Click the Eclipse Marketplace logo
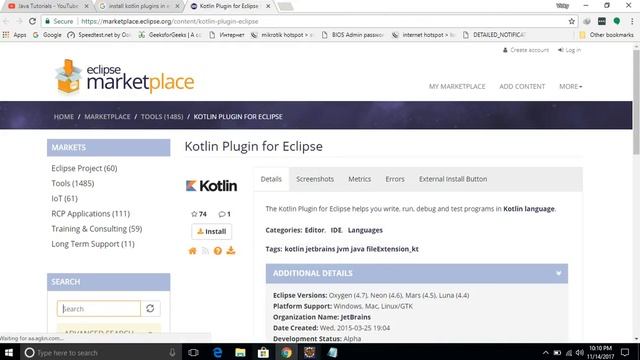This screenshot has width=640, height=360. point(125,77)
